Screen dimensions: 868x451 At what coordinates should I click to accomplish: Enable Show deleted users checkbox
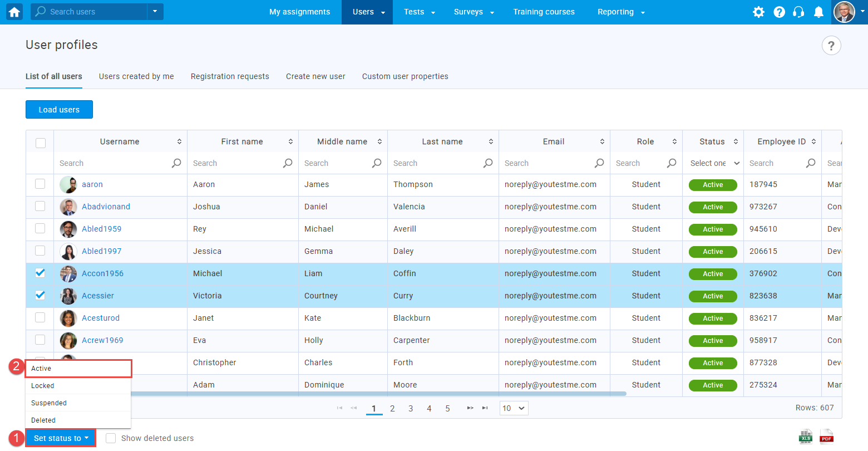click(x=111, y=438)
